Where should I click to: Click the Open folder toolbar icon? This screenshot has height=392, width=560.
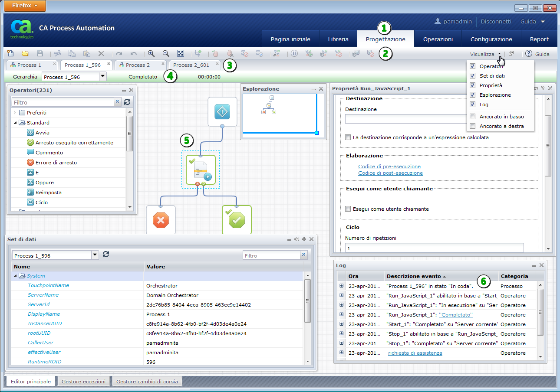(x=25, y=54)
